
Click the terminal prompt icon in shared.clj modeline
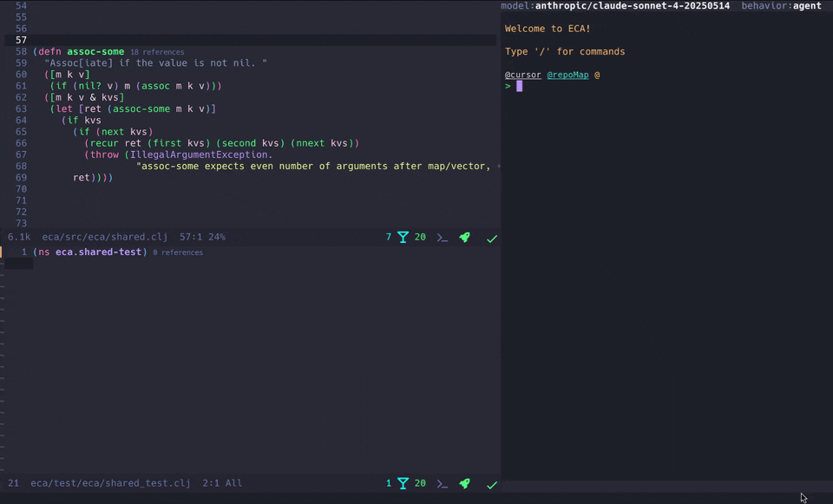(442, 238)
